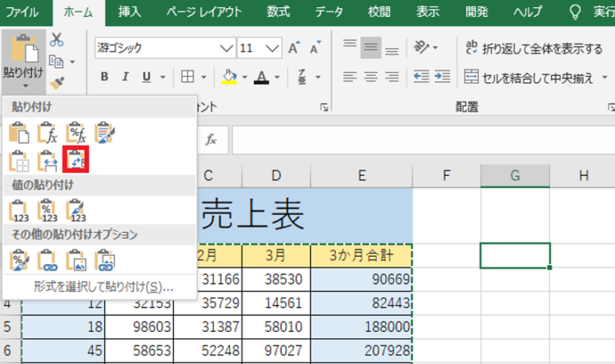Paste Values and Number Formatting icon
The height and width of the screenshot is (364, 615).
(47, 210)
